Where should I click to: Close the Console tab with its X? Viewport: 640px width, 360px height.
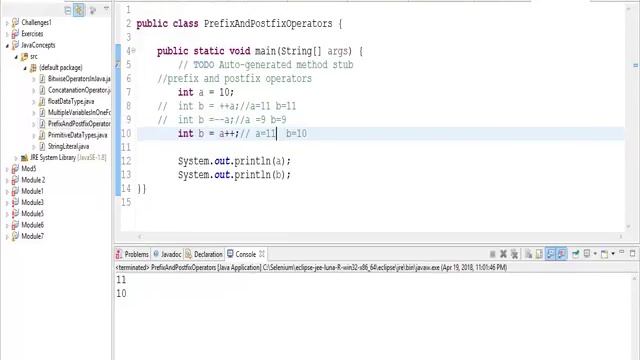pyautogui.click(x=262, y=254)
